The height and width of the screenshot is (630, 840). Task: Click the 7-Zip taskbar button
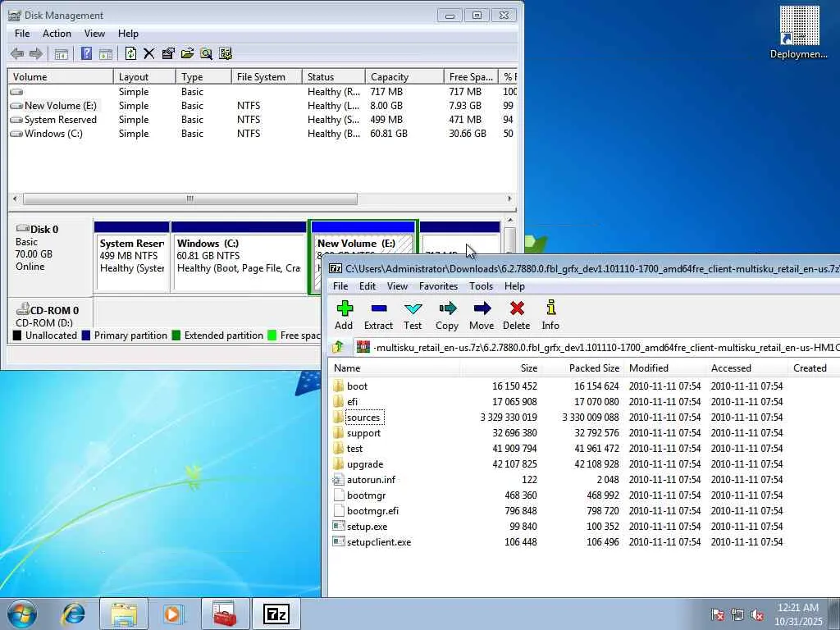click(x=276, y=614)
